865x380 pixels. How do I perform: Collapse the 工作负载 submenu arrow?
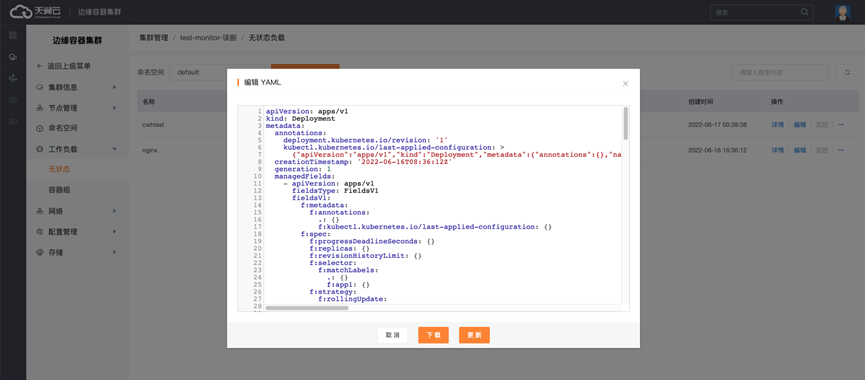coord(114,149)
